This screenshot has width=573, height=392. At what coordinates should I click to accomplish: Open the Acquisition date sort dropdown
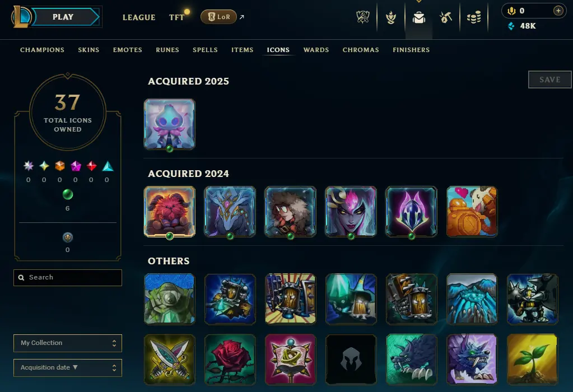tap(68, 367)
